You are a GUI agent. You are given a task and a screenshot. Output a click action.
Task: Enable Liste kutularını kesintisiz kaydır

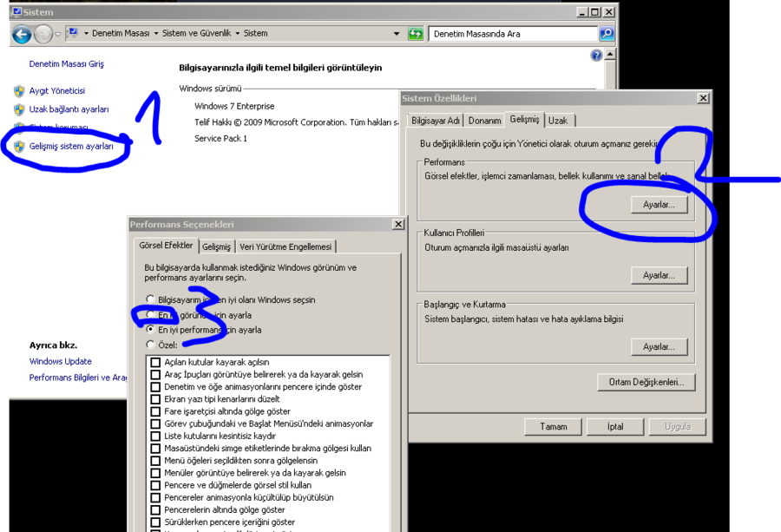pos(155,436)
